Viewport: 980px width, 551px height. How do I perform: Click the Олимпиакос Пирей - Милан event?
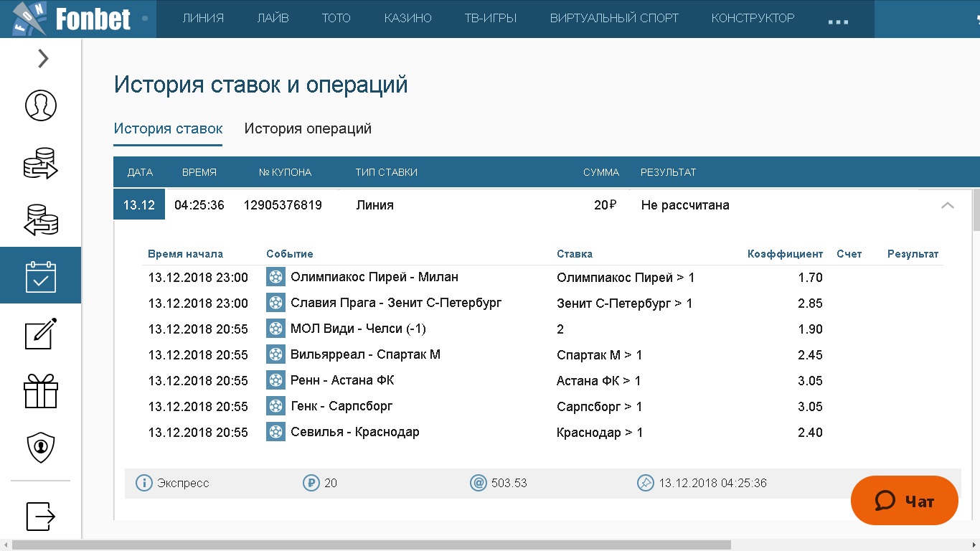click(374, 277)
